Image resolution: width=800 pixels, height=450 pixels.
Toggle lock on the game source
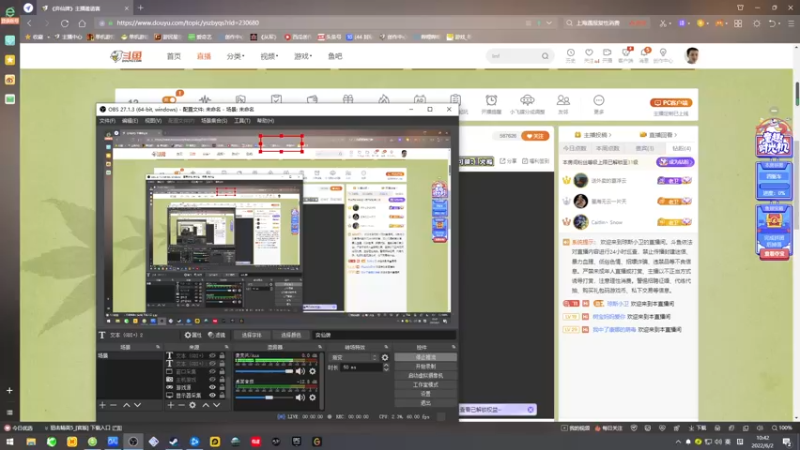(x=222, y=387)
